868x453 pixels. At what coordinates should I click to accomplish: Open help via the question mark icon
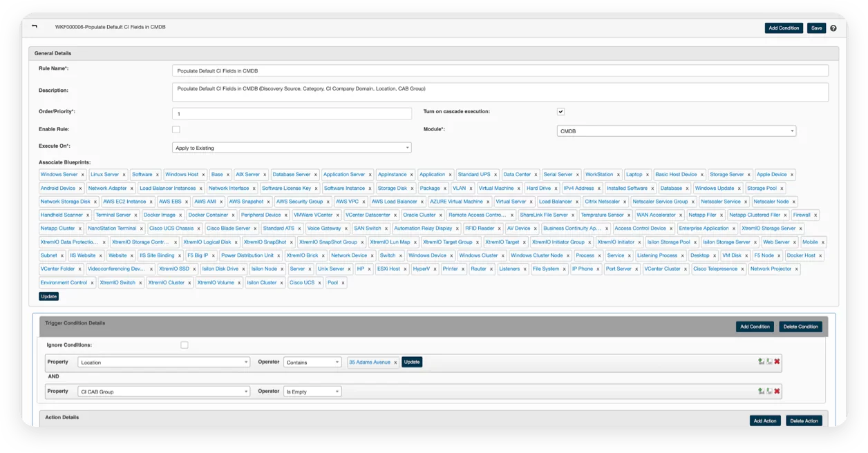(x=833, y=28)
